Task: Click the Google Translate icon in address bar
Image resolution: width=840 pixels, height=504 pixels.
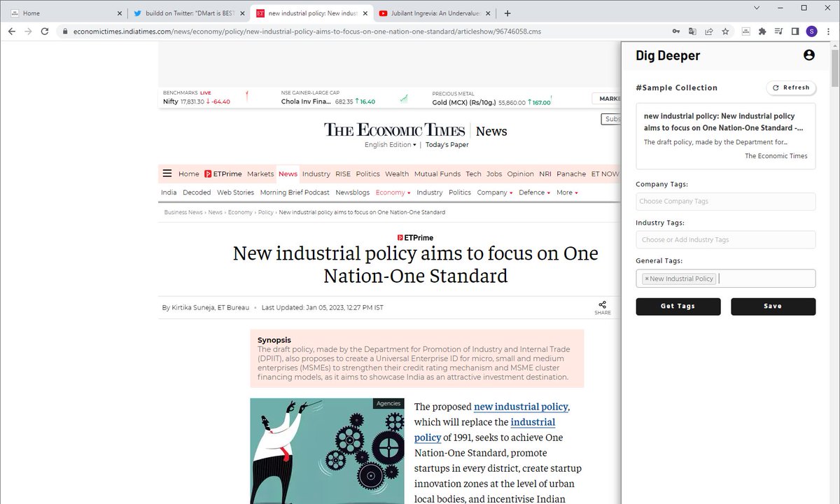Action: tap(692, 31)
